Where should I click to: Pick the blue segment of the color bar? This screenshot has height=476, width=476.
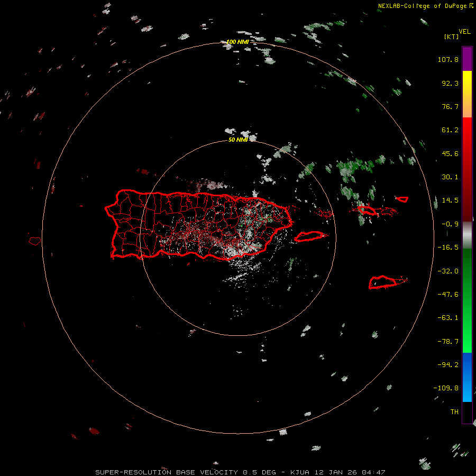click(467, 377)
